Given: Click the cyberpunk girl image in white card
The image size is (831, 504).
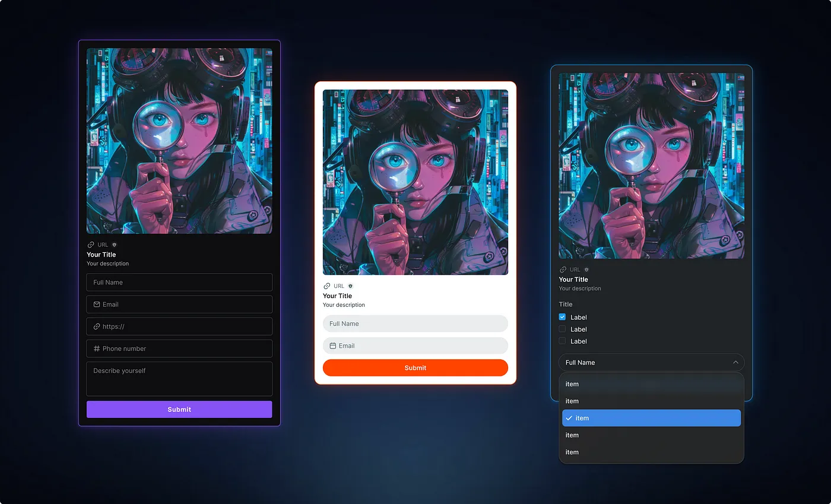Looking at the screenshot, I should tap(415, 182).
